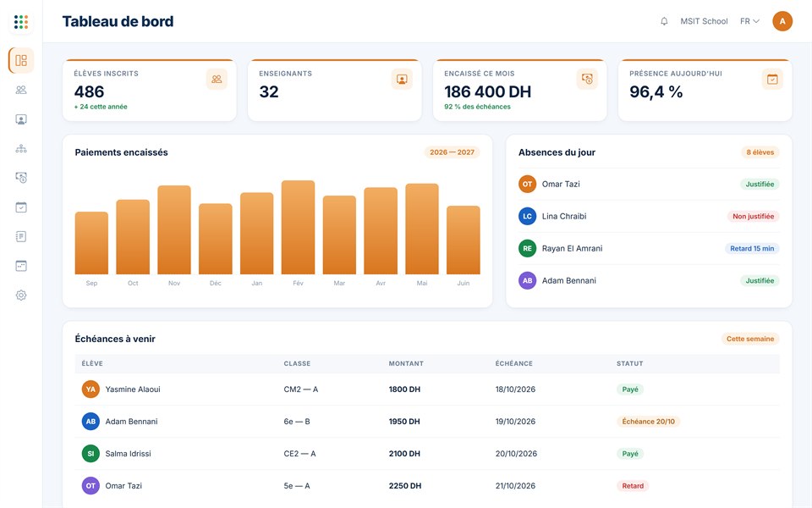
Task: Click the 8 élèves badge
Action: coord(760,152)
